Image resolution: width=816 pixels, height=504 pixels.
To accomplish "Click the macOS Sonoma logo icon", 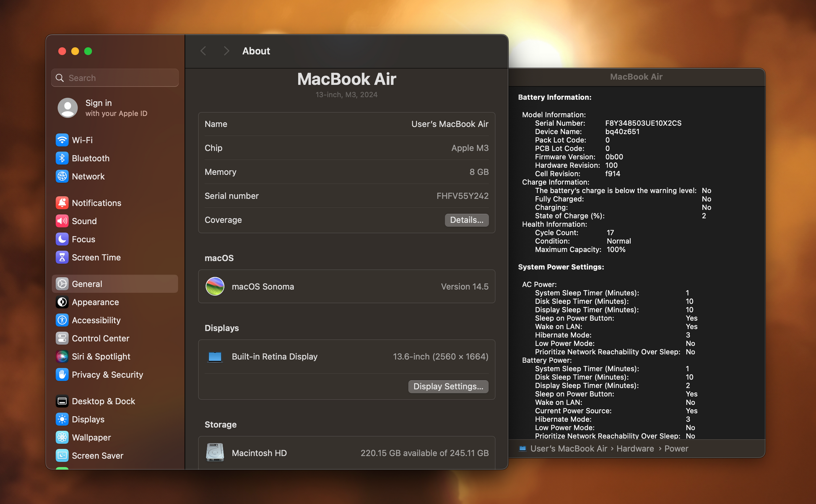I will click(x=215, y=286).
